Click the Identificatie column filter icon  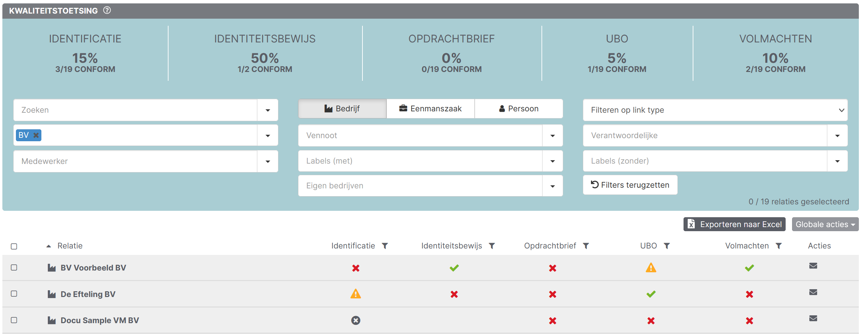tap(385, 246)
